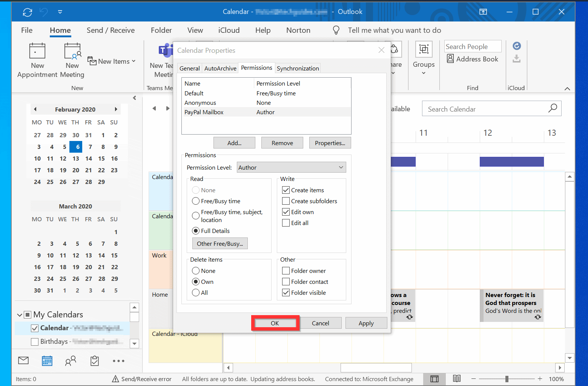This screenshot has width=588, height=386.
Task: Switch to the Synchronization tab
Action: pos(298,68)
